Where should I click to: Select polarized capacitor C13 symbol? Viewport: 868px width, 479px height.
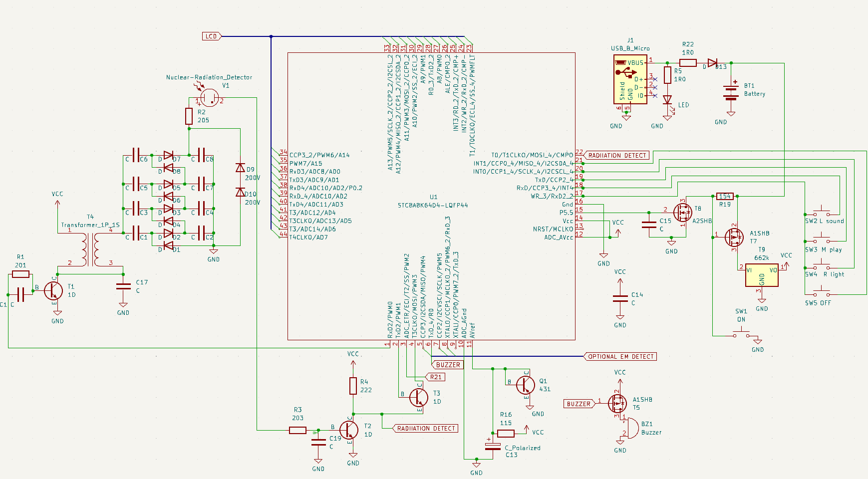point(493,446)
